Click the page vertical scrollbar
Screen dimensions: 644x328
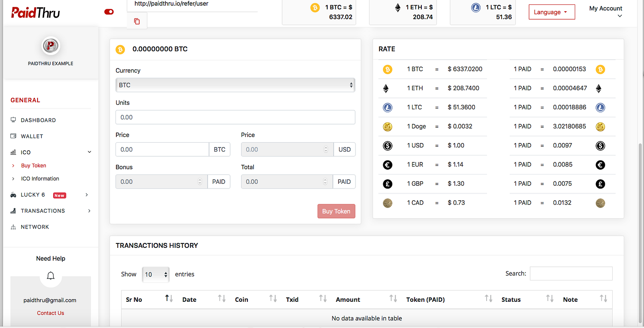pos(640,234)
